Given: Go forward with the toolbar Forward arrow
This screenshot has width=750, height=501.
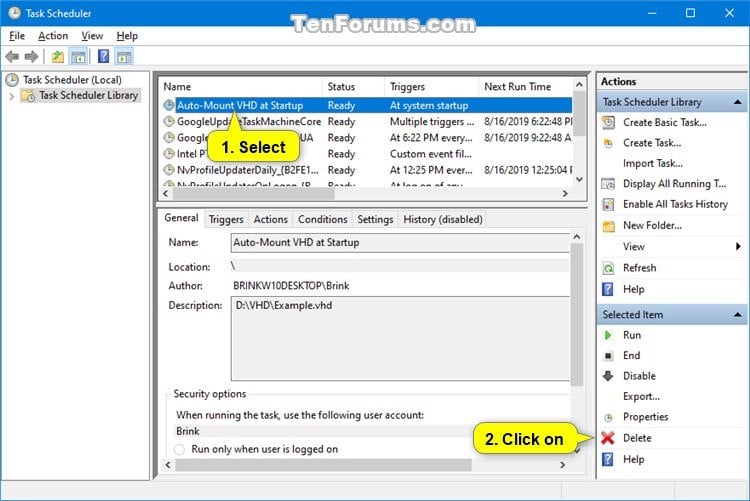Looking at the screenshot, I should (32, 57).
